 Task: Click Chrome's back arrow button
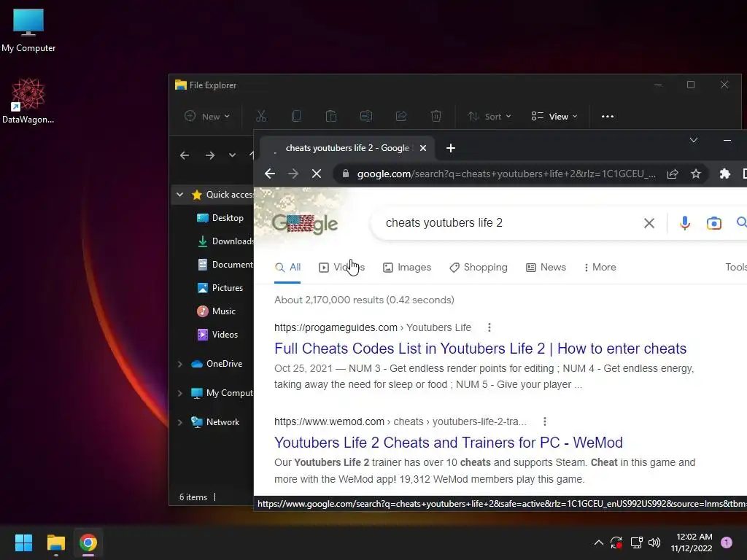pos(270,174)
